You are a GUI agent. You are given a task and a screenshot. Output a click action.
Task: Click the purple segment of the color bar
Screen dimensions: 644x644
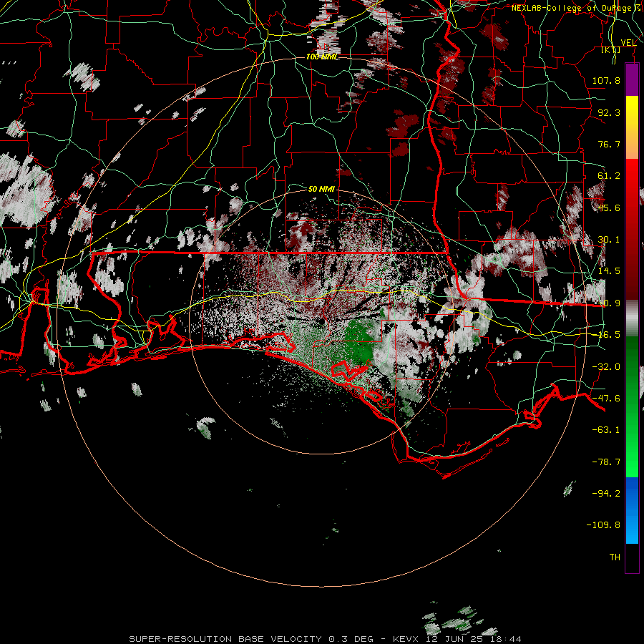point(632,79)
